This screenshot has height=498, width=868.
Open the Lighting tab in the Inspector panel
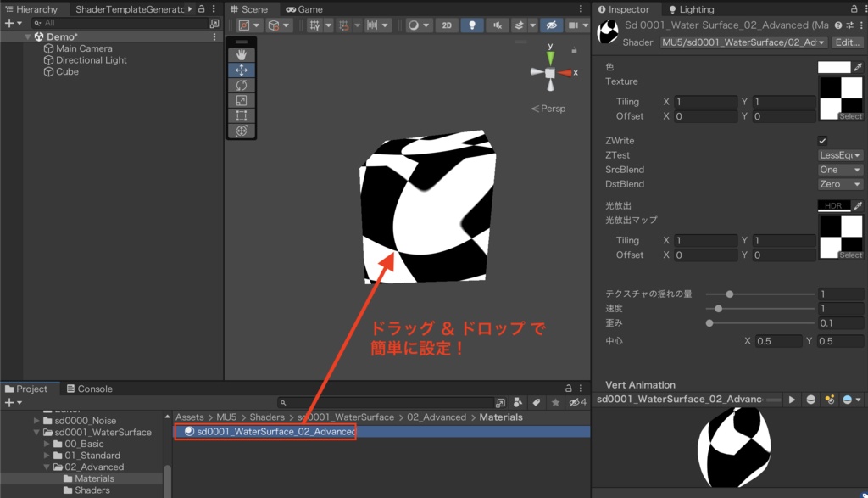pyautogui.click(x=698, y=9)
